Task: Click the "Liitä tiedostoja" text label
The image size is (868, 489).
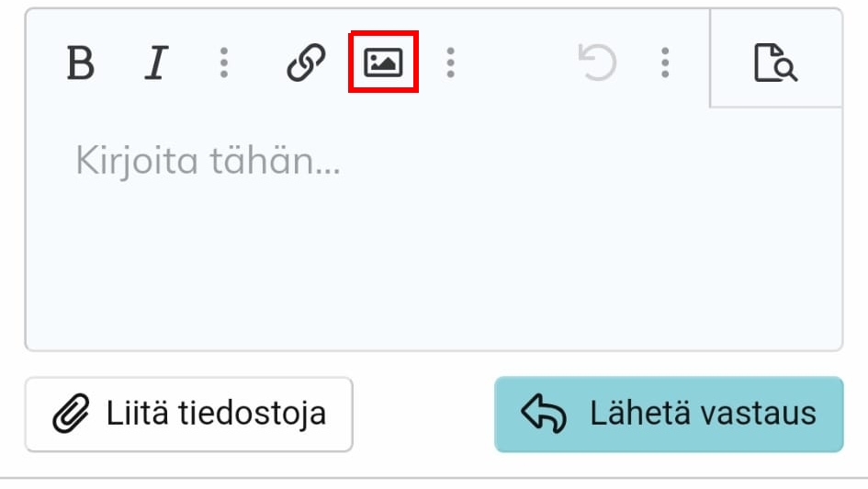Action: click(x=216, y=414)
